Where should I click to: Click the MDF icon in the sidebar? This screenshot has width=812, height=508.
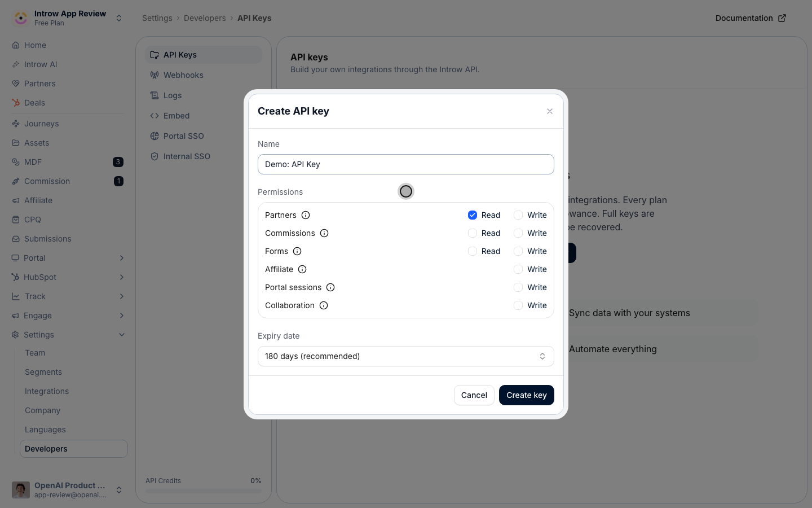(x=16, y=162)
